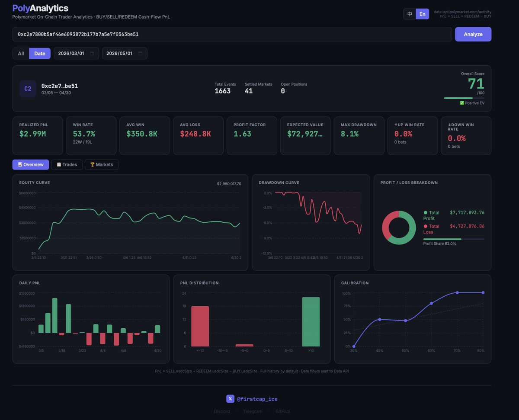The image size is (519, 420).
Task: Click the 80% point on Calibration chart
Action: click(483, 293)
